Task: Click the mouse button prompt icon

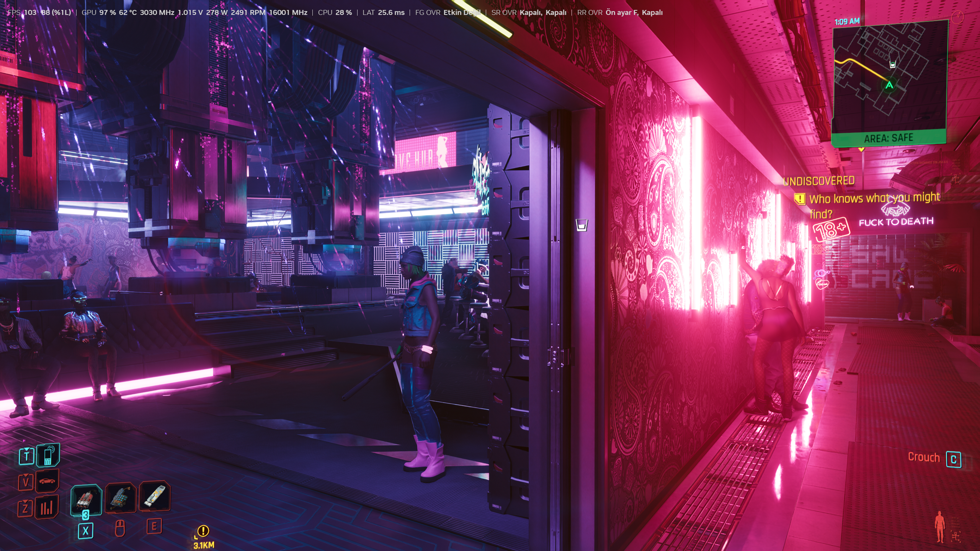Action: pyautogui.click(x=120, y=529)
